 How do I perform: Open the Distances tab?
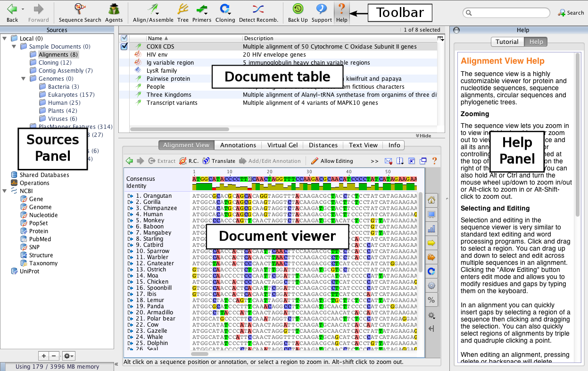323,145
